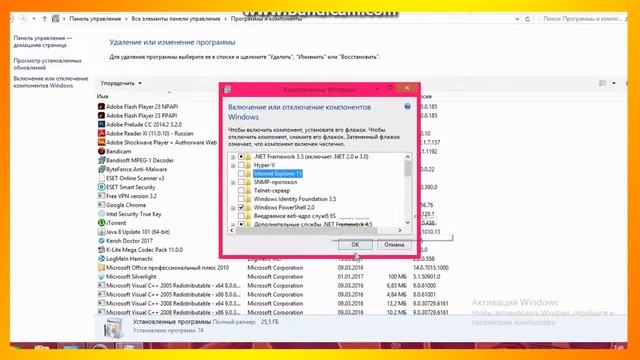The width and height of the screenshot is (640, 360).
Task: Click the Adobe Reader XI icon
Action: 101,133
